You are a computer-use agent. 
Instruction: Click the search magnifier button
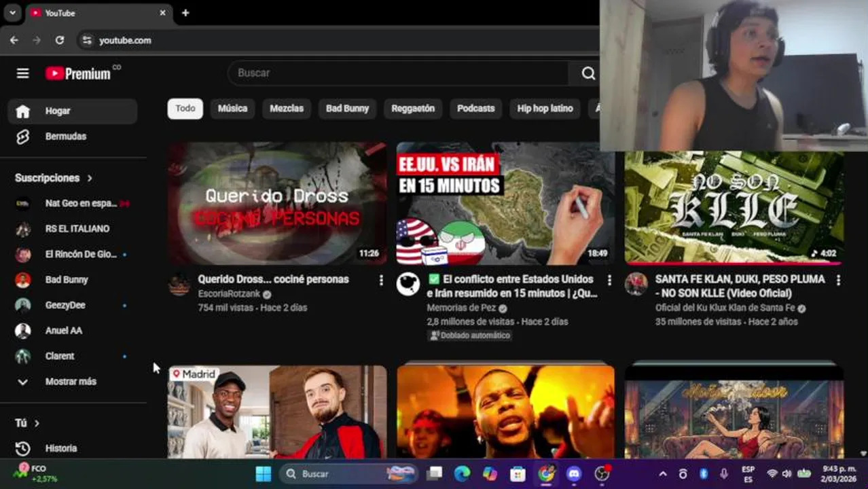(x=588, y=73)
